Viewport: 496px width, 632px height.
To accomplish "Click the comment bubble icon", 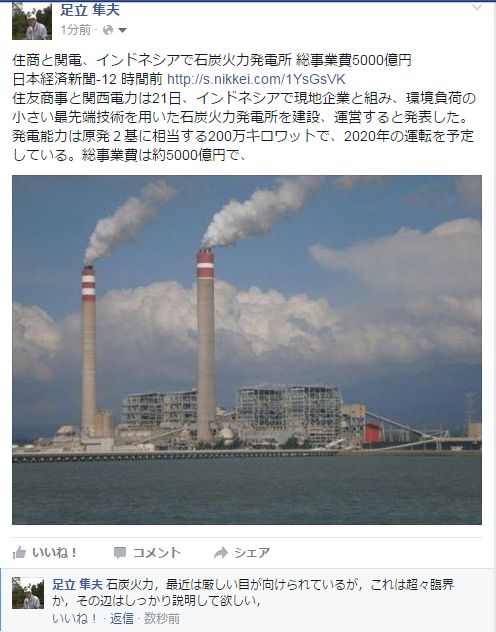I will pyautogui.click(x=120, y=553).
